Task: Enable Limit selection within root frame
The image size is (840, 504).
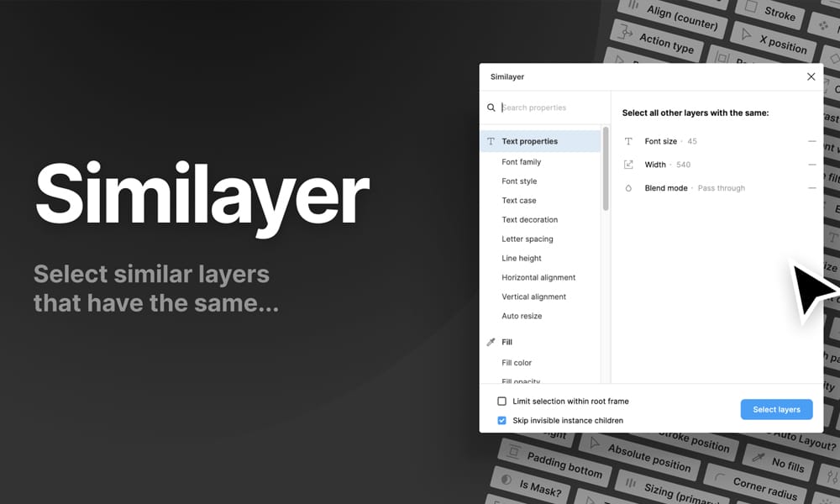Action: point(502,402)
